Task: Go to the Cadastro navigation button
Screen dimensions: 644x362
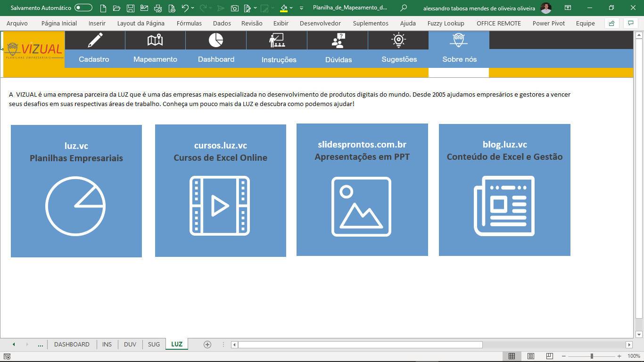Action: coord(94,59)
